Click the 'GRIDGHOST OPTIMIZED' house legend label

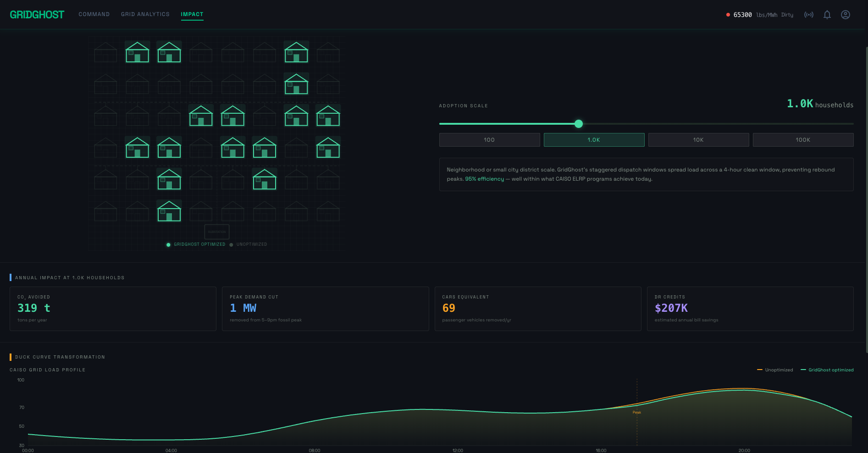[199, 244]
